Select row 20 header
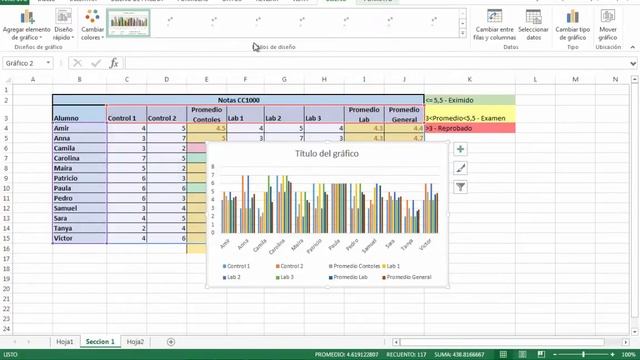Viewport: 640px width, 360px height. (7, 289)
